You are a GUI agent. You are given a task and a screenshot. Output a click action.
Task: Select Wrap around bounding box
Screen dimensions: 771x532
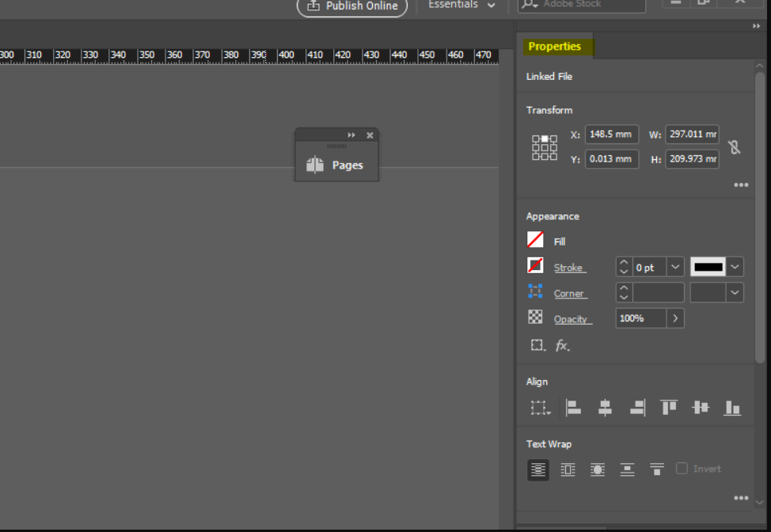pyautogui.click(x=568, y=469)
